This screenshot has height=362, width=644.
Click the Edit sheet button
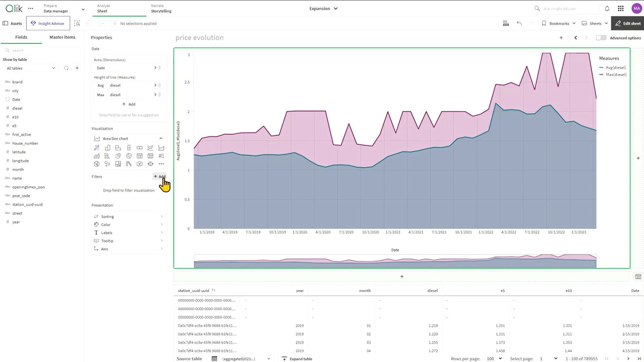(x=628, y=23)
